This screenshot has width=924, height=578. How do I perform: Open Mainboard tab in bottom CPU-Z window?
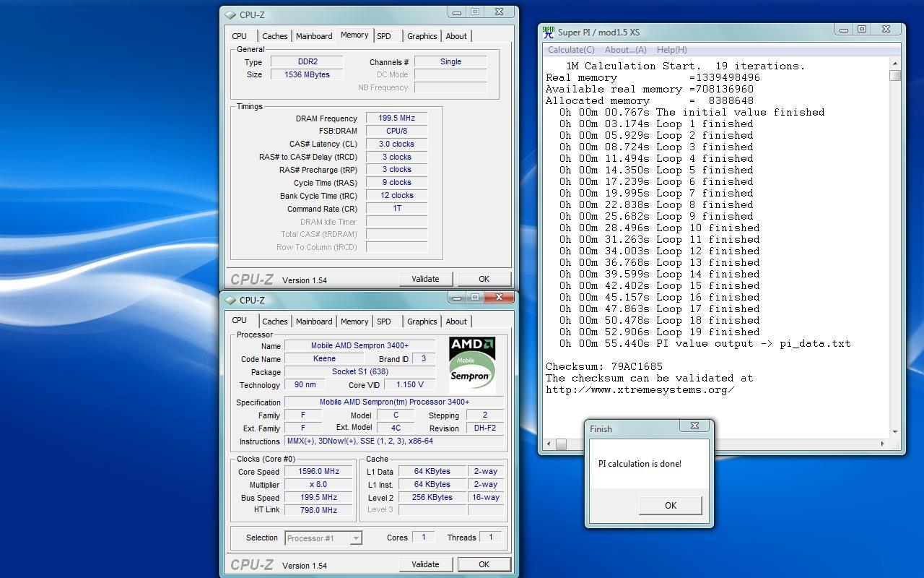click(314, 322)
